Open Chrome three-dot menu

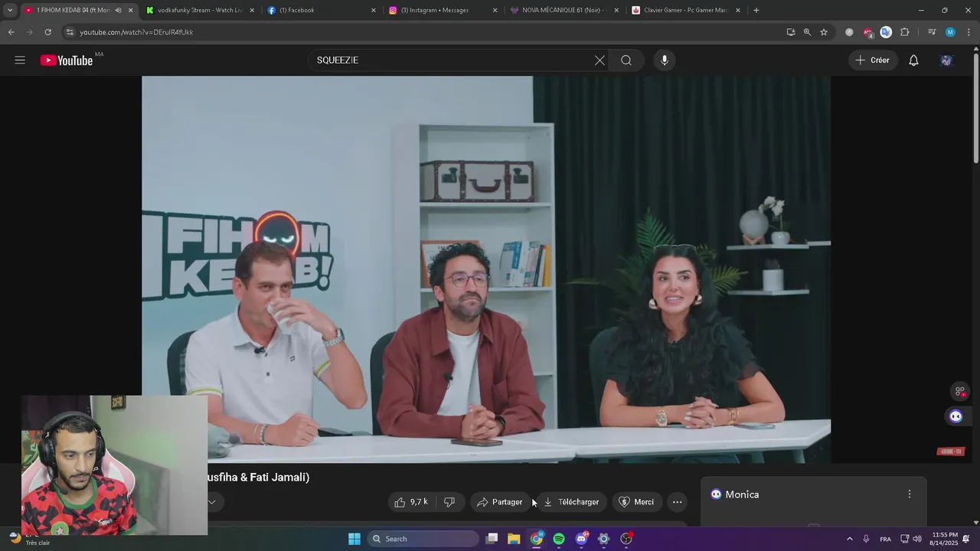(969, 32)
